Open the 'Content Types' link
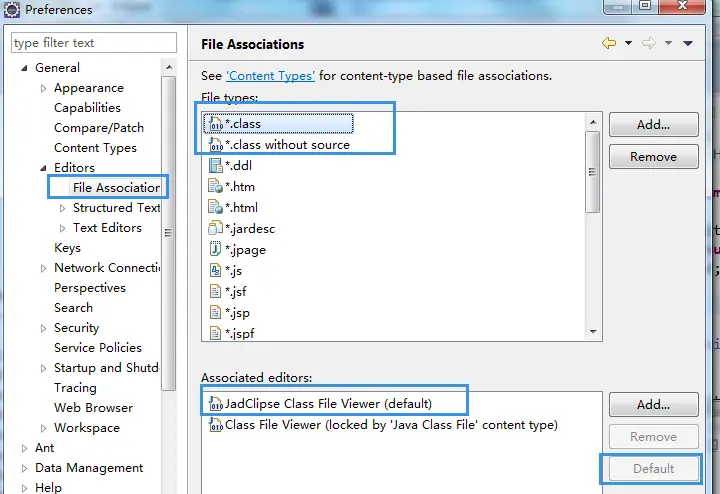This screenshot has height=494, width=720. 270,76
